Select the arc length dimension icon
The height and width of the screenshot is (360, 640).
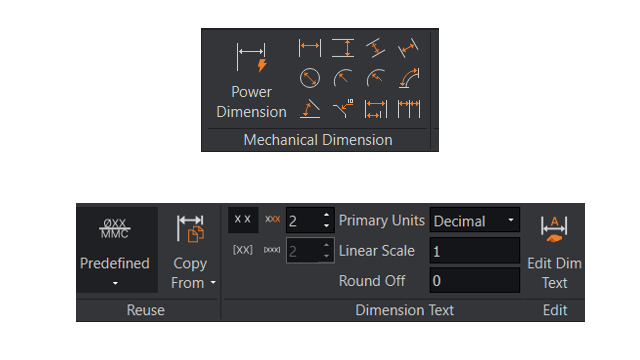point(409,78)
